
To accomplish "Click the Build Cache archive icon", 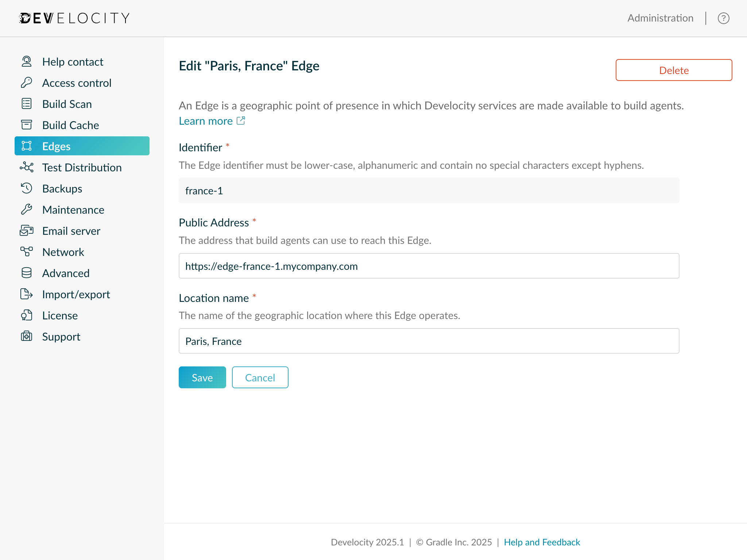I will pos(27,125).
